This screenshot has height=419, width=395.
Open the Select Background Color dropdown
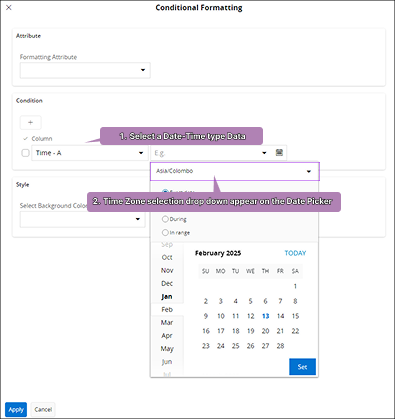83,219
